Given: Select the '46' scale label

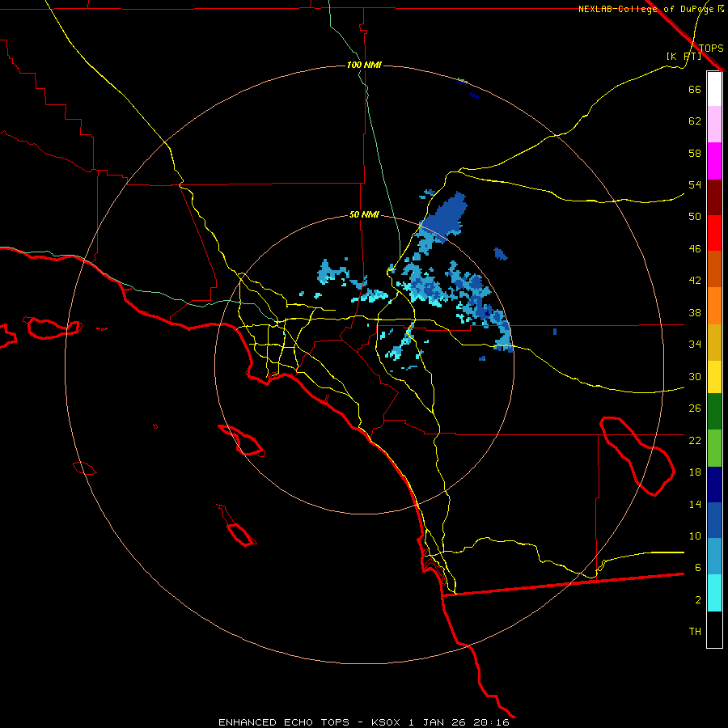Looking at the screenshot, I should (x=695, y=249).
